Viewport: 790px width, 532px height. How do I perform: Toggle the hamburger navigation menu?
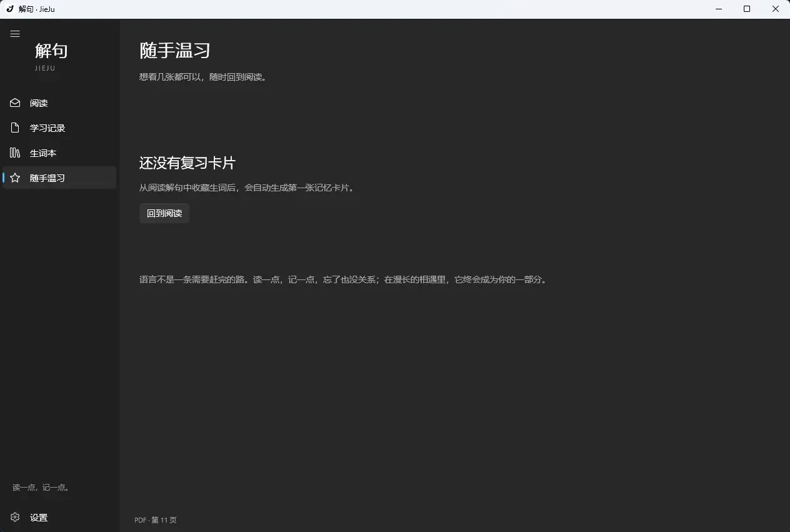pyautogui.click(x=15, y=34)
